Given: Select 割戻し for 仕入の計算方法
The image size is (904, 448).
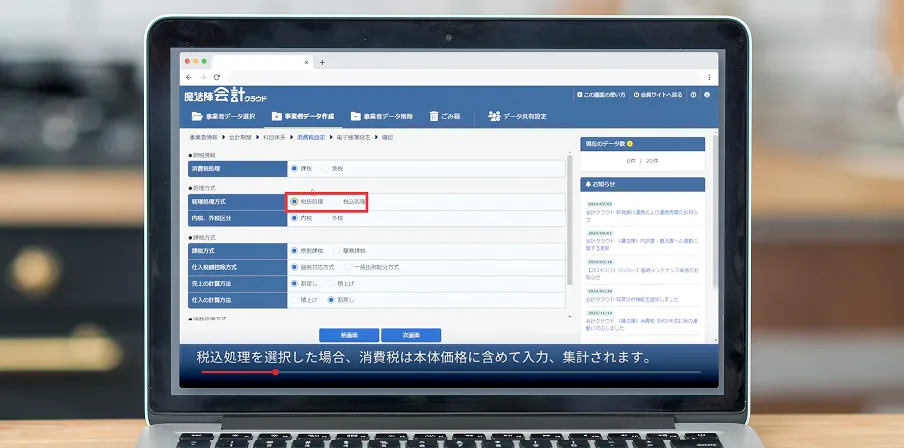Looking at the screenshot, I should coord(331,300).
